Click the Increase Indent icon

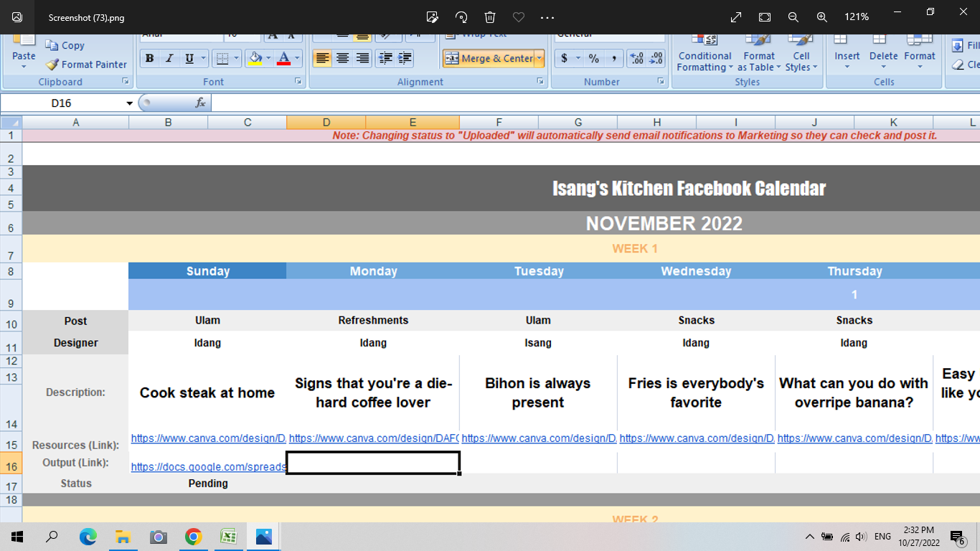click(x=405, y=59)
